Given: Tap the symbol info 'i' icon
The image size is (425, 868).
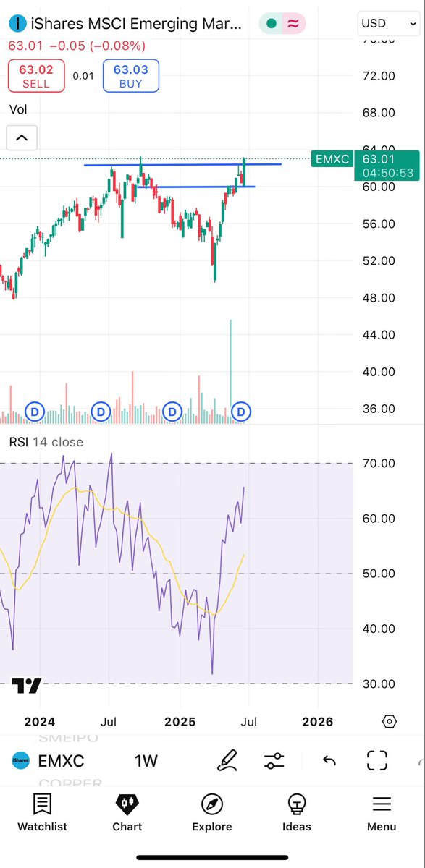Looking at the screenshot, I should [17, 24].
